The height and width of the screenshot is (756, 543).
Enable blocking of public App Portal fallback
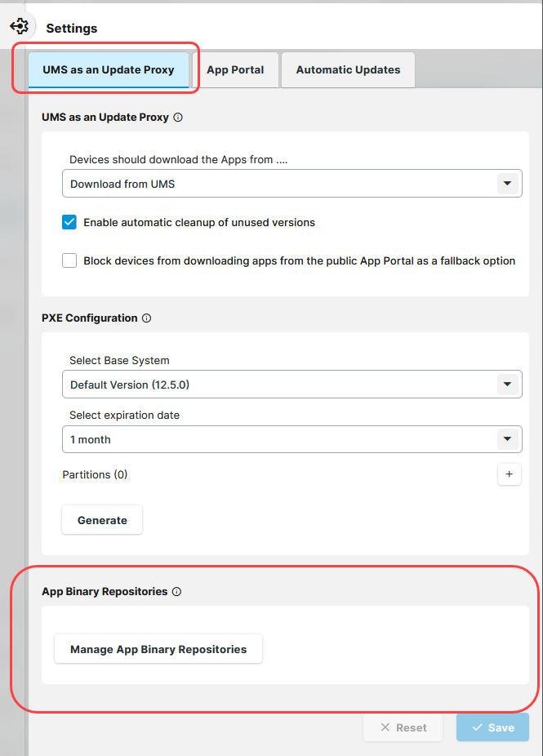(69, 261)
